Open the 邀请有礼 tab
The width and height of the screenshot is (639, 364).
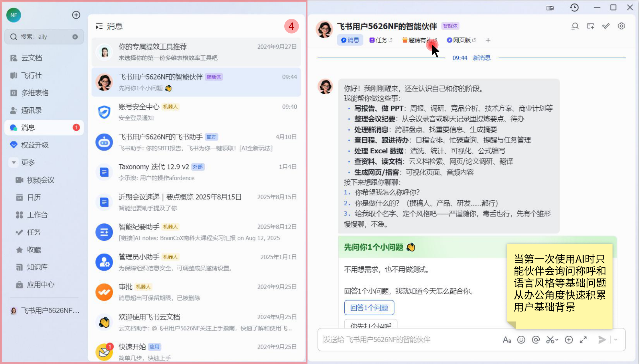[x=419, y=40]
